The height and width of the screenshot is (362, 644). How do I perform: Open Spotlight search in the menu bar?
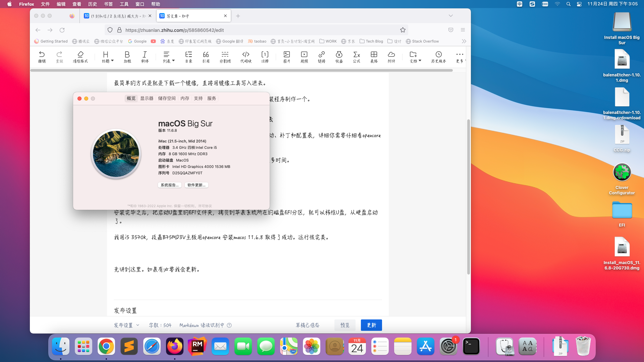click(568, 4)
